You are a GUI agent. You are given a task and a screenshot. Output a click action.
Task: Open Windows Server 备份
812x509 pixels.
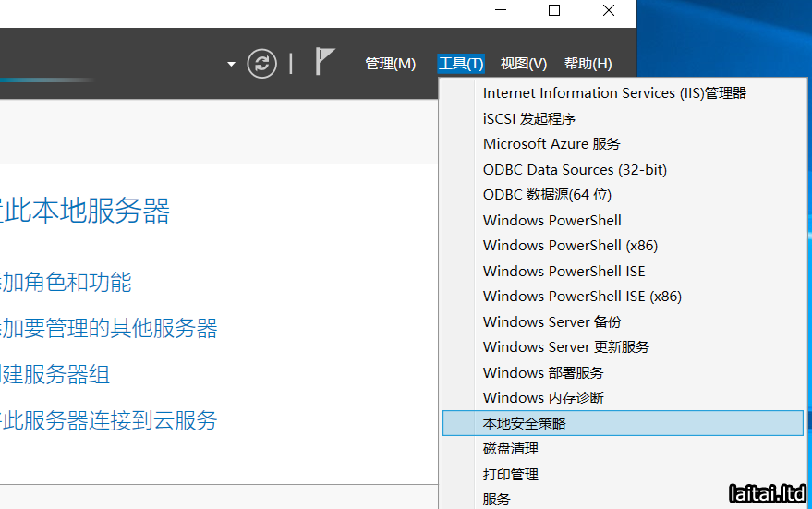tap(551, 322)
